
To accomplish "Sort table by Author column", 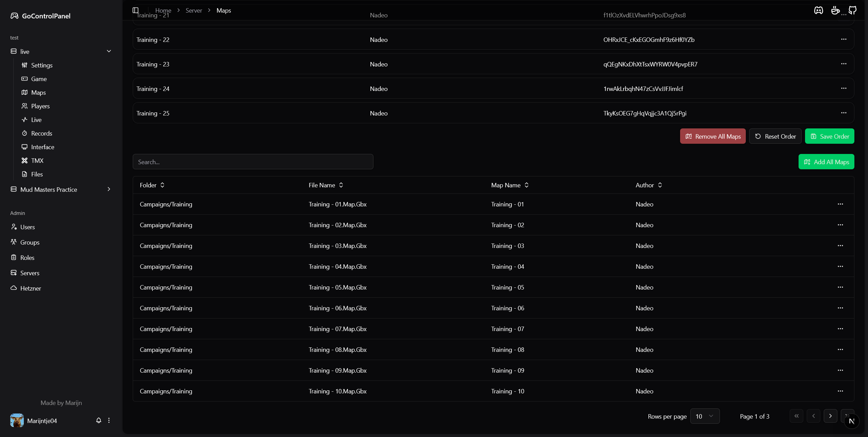I will 648,185.
